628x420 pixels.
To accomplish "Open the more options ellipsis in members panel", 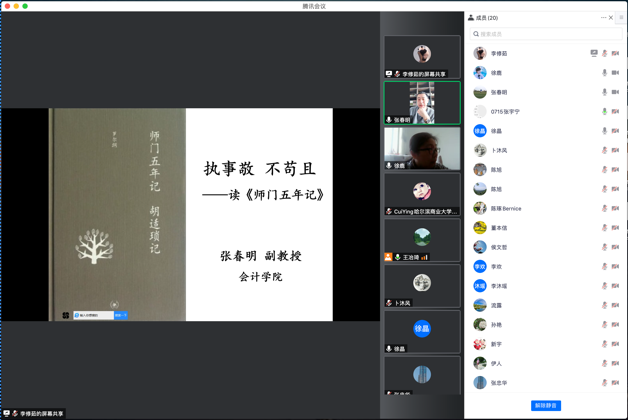I will 603,18.
